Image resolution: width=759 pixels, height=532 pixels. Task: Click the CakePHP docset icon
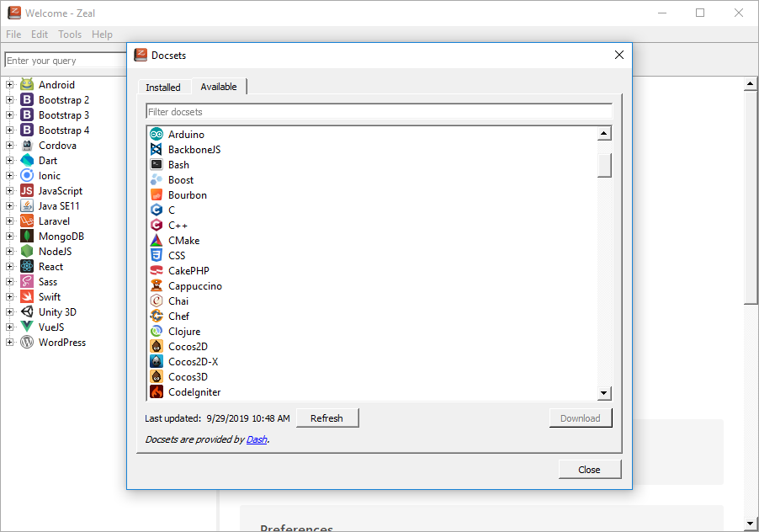click(157, 270)
